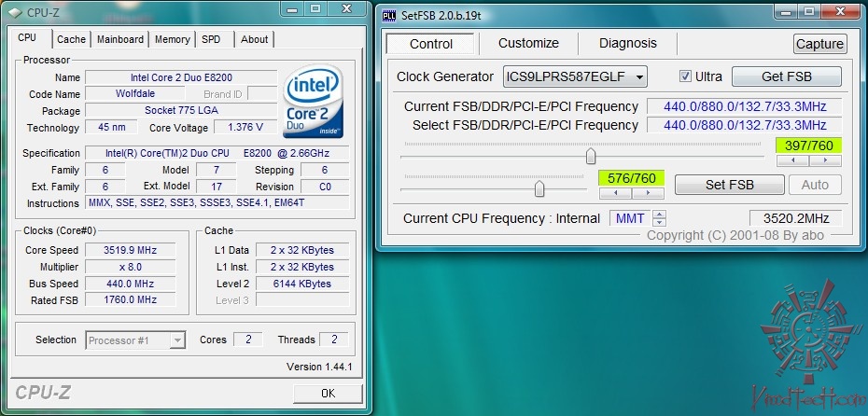Switch to the CPU tab

pos(27,37)
